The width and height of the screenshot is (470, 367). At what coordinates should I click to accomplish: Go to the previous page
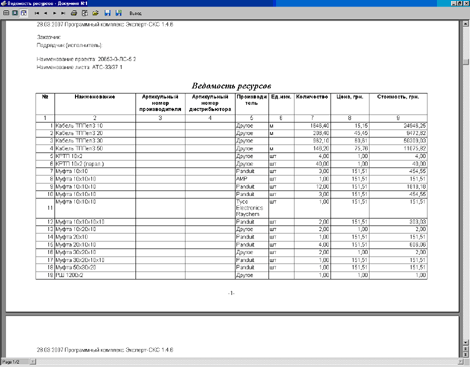(x=46, y=13)
